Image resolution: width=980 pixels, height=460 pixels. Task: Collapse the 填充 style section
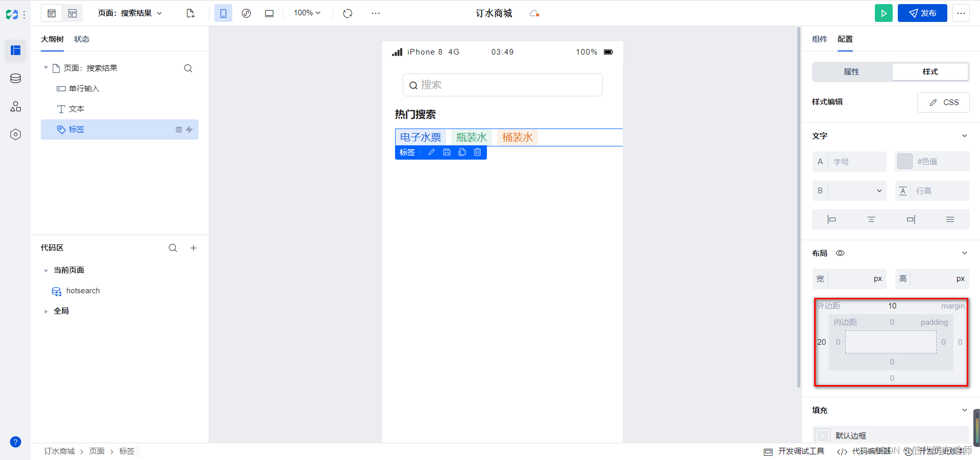pyautogui.click(x=964, y=410)
